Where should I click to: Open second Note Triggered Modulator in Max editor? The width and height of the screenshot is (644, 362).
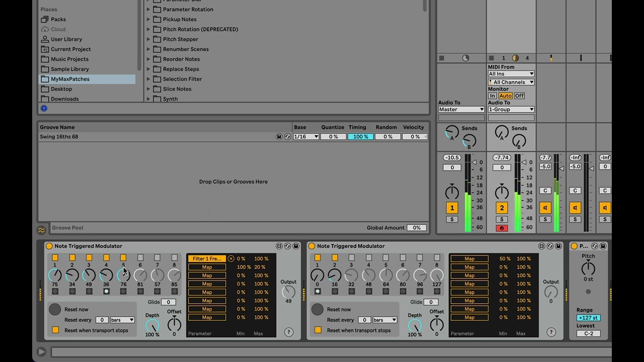pyautogui.click(x=542, y=246)
